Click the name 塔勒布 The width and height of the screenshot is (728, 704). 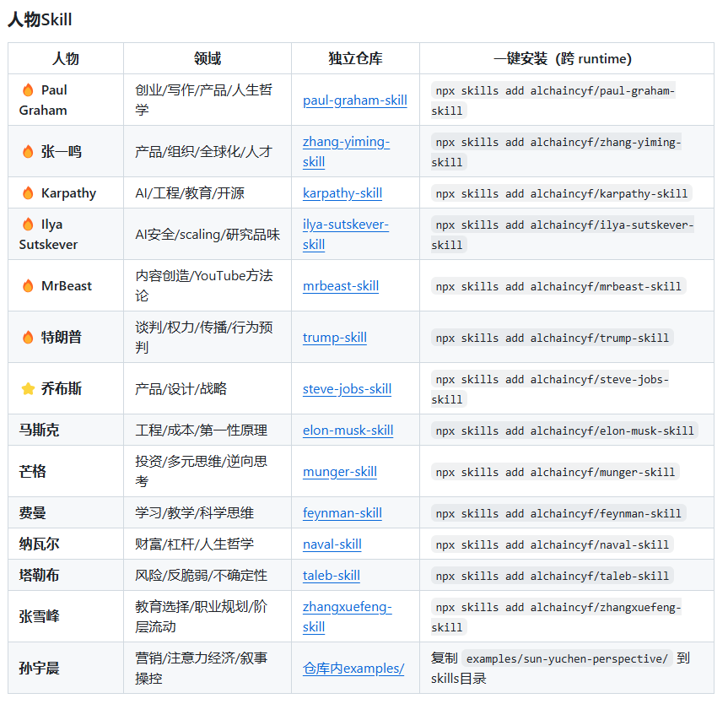pyautogui.click(x=39, y=575)
